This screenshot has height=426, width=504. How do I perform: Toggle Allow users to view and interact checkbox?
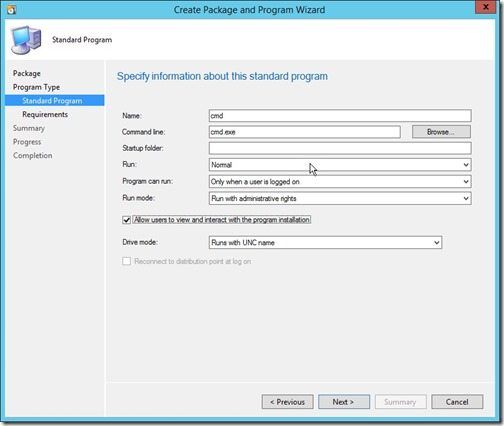click(x=126, y=220)
